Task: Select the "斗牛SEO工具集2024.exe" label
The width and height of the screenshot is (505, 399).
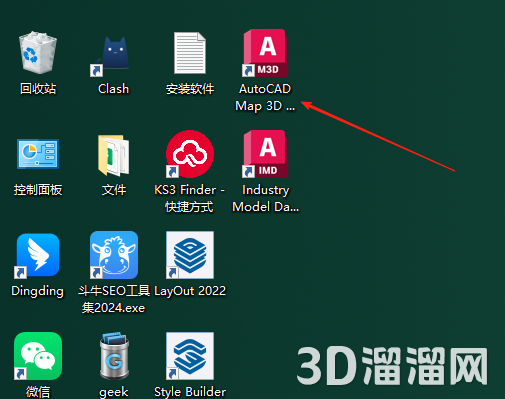Action: [x=114, y=299]
